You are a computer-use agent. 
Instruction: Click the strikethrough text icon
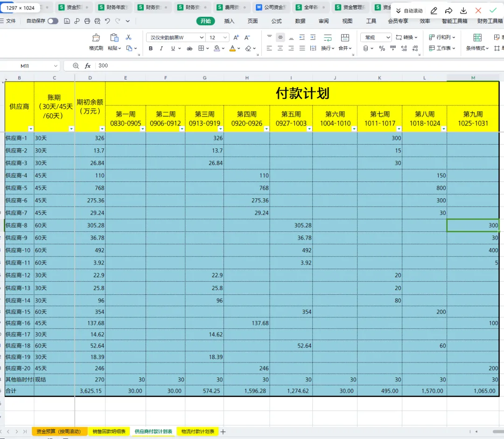(x=189, y=49)
